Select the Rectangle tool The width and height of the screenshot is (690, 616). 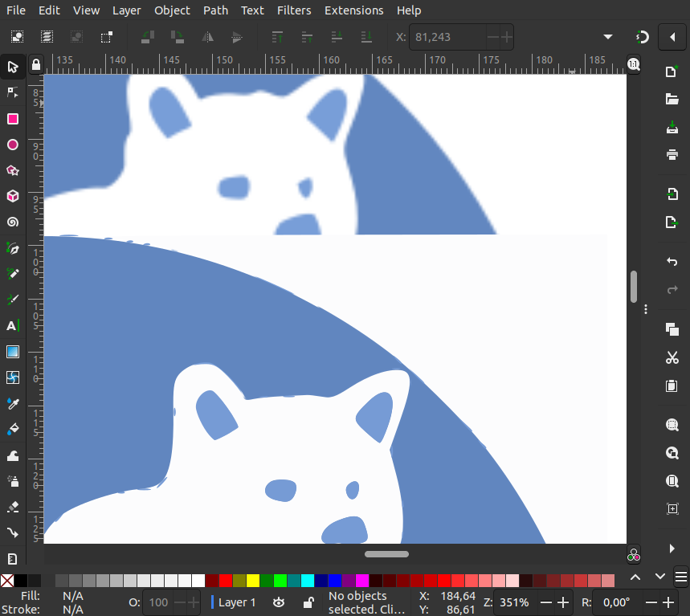click(13, 119)
